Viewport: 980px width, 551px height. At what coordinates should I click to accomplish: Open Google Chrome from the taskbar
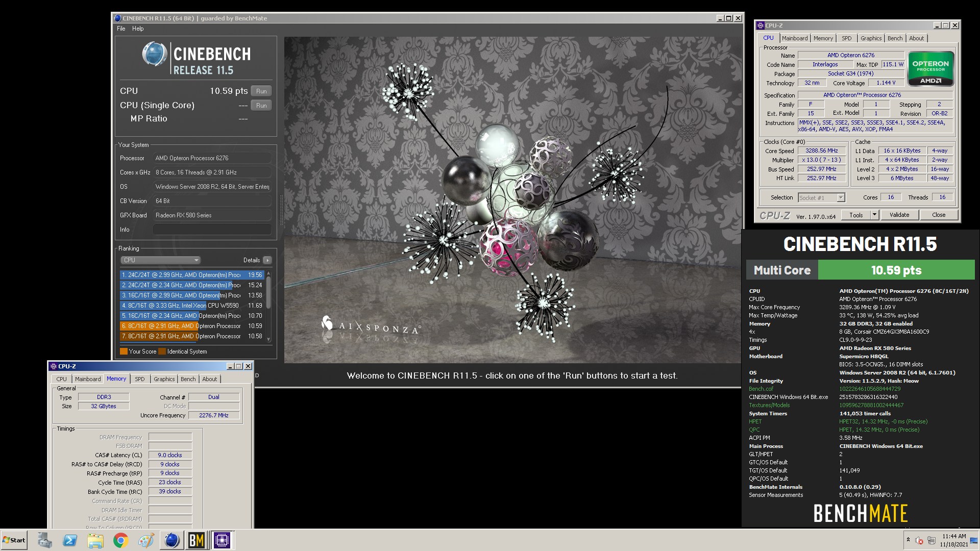pyautogui.click(x=120, y=540)
